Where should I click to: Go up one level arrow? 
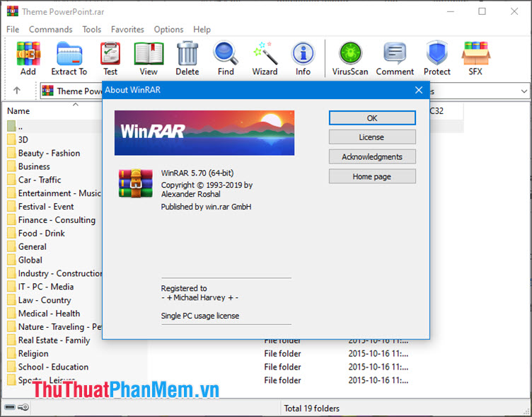(17, 91)
